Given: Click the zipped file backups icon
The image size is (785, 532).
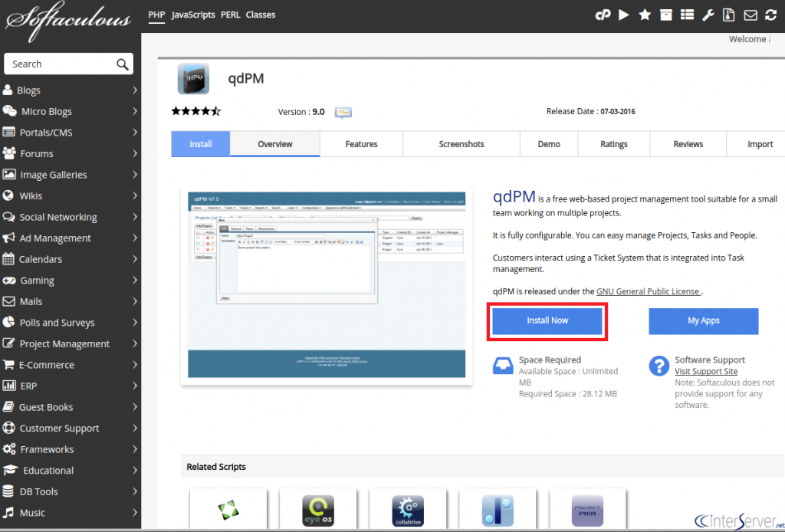Looking at the screenshot, I should point(729,15).
